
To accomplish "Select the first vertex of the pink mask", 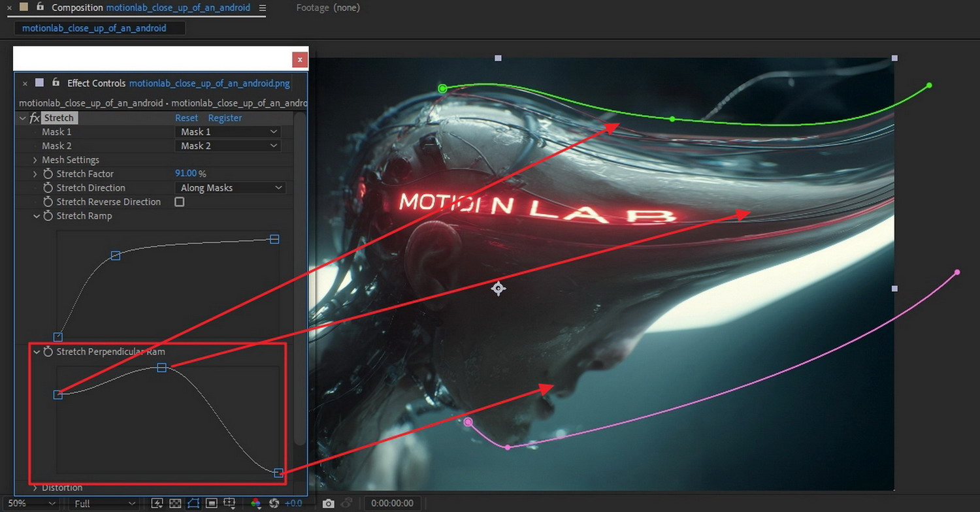I will 468,422.
